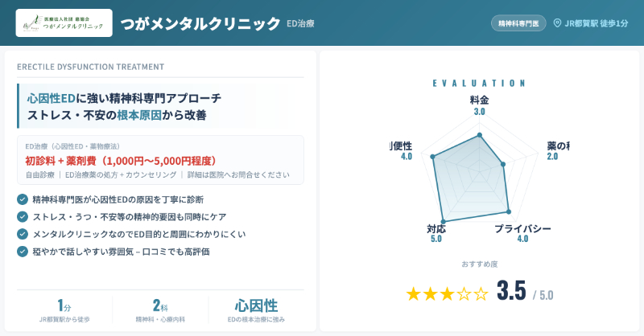The width and height of the screenshot is (644, 336).
Task: Click the 1分 JR都賀駅から徒歩 stat
Action: pos(64,310)
